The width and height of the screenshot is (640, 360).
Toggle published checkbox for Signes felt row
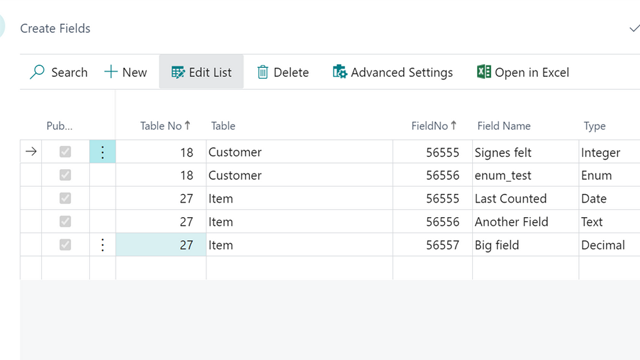[x=65, y=152]
